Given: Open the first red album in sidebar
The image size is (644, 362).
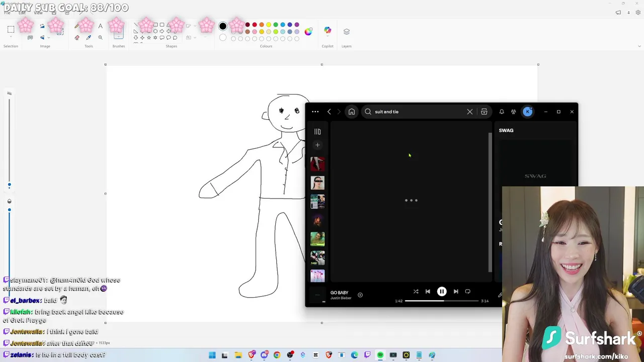Looking at the screenshot, I should pyautogui.click(x=317, y=164).
